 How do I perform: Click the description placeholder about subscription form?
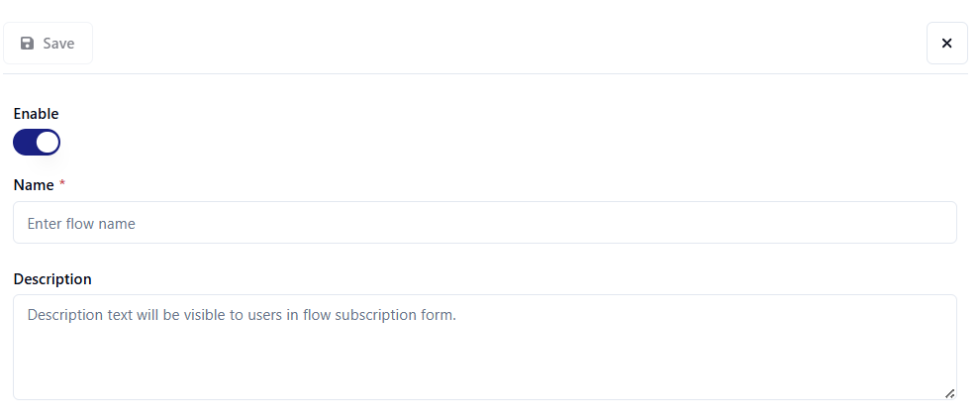(x=242, y=315)
